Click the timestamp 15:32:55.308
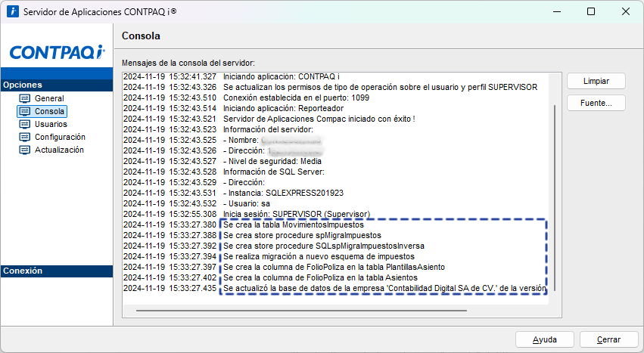 [x=193, y=214]
